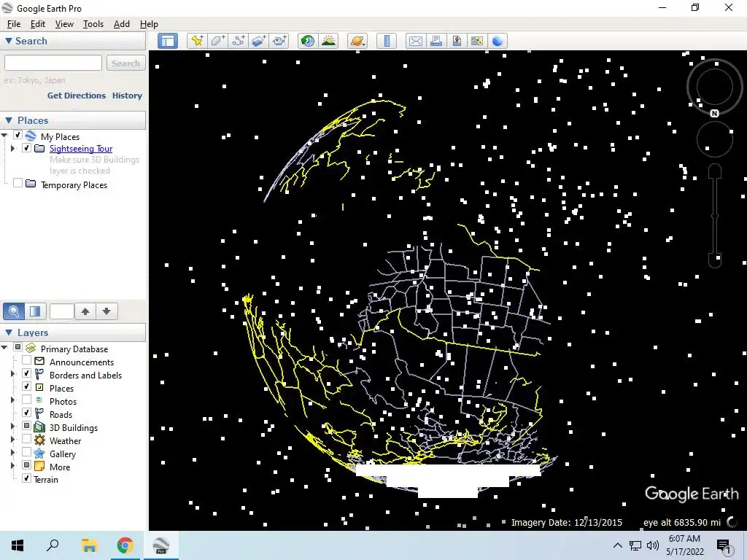Open Chrome from the taskbar
Viewport: 747px width, 560px height.
click(125, 545)
